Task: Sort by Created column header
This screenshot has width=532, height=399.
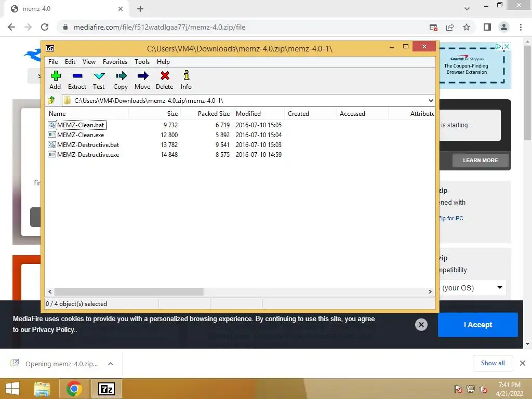Action: click(x=310, y=114)
